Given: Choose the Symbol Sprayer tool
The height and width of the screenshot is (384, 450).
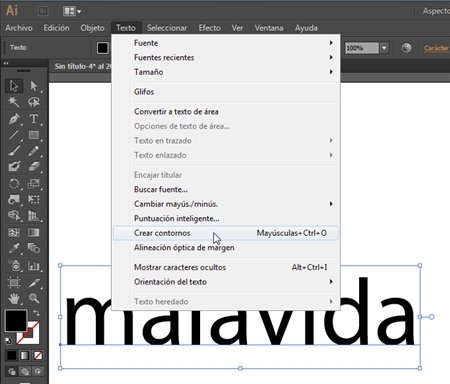Looking at the screenshot, I should tap(14, 266).
